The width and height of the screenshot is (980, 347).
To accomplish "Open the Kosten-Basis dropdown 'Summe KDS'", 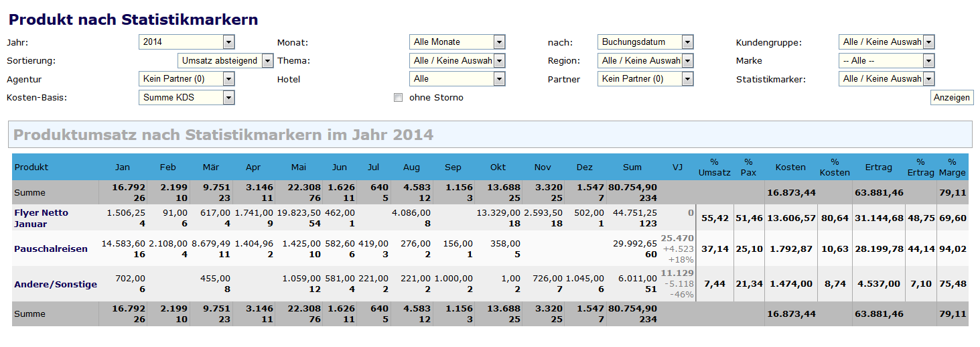I will 187,98.
